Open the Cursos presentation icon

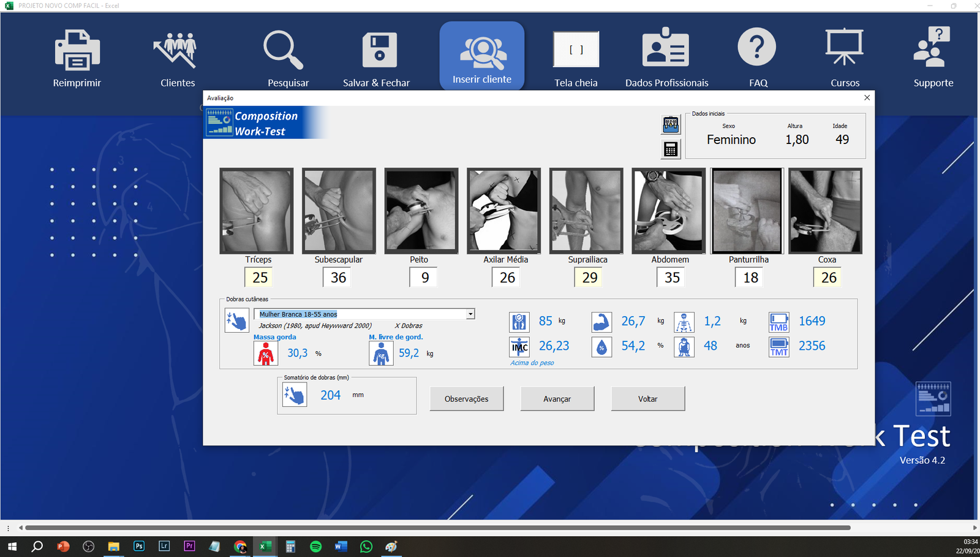pyautogui.click(x=845, y=48)
